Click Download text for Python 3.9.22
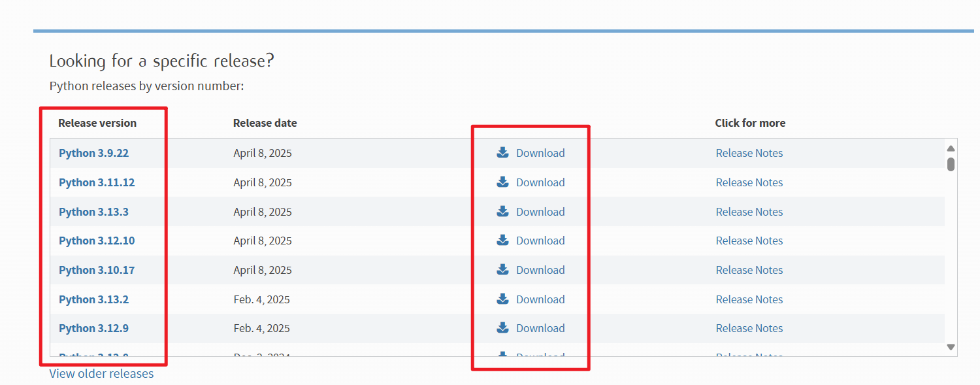The image size is (980, 385). 540,153
